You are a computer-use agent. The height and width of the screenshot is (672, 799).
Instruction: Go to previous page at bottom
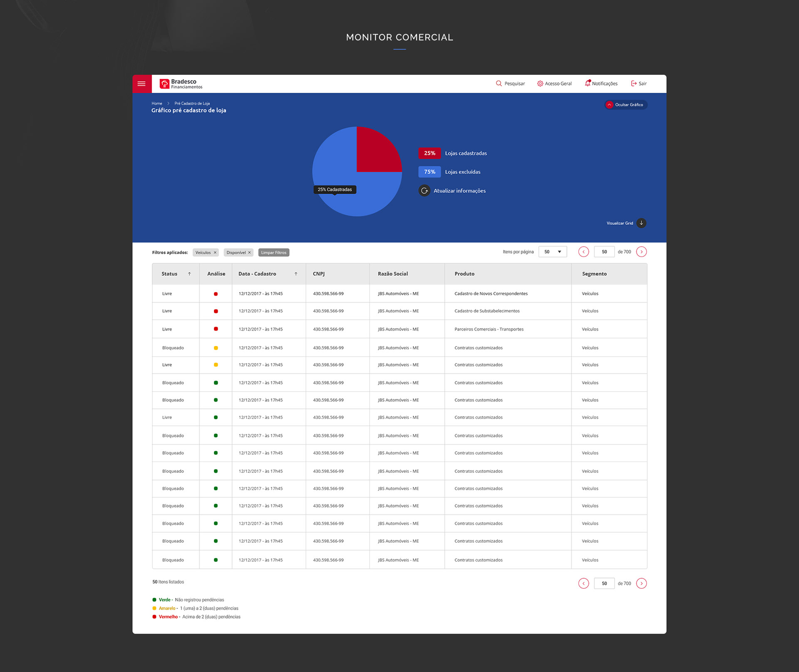(x=583, y=583)
